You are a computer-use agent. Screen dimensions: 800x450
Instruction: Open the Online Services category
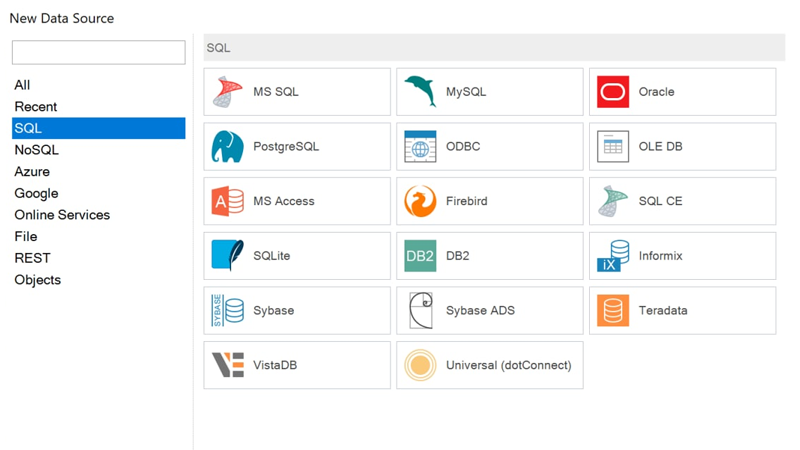[98, 215]
